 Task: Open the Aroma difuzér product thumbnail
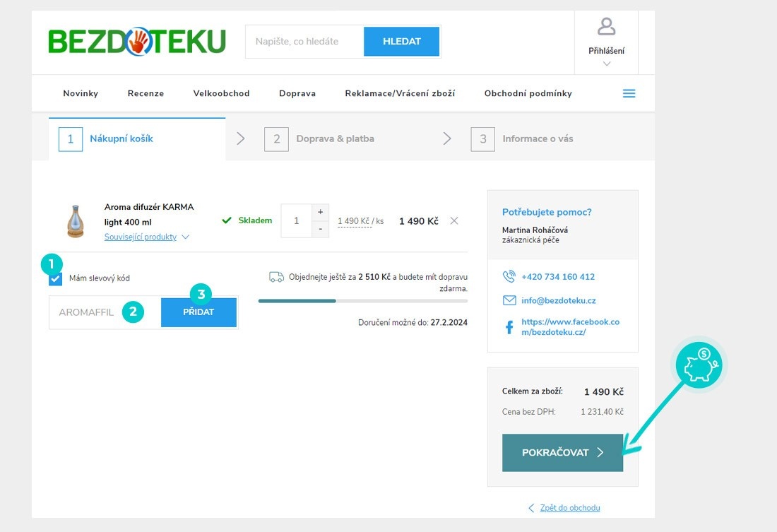(x=76, y=221)
